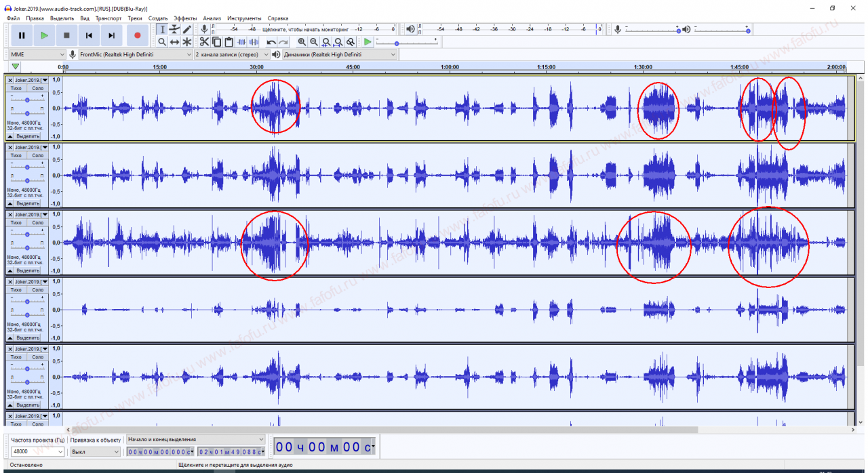Viewport: 868px width, 473px height.
Task: Click the Zoom Toggle icon
Action: tap(351, 42)
